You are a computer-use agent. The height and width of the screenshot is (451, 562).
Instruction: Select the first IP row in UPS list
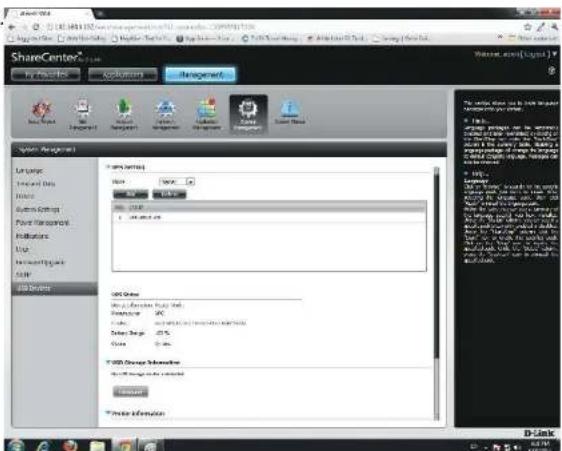coord(269,218)
